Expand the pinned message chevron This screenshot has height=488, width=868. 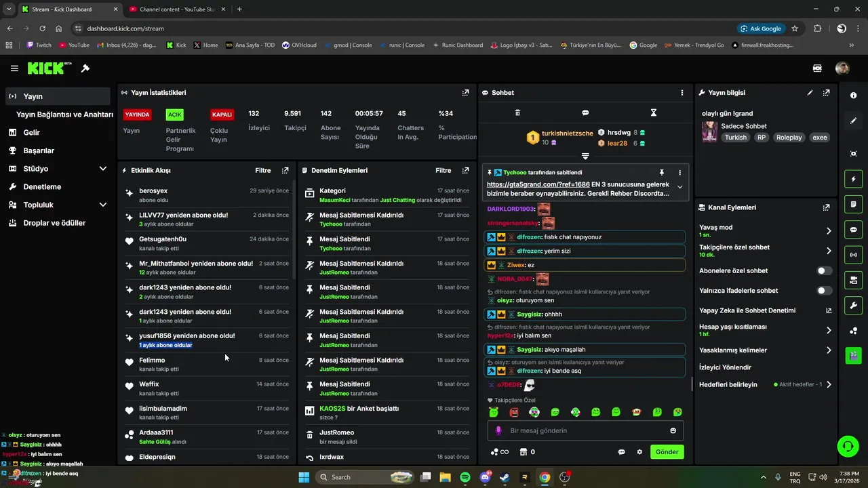(x=679, y=187)
